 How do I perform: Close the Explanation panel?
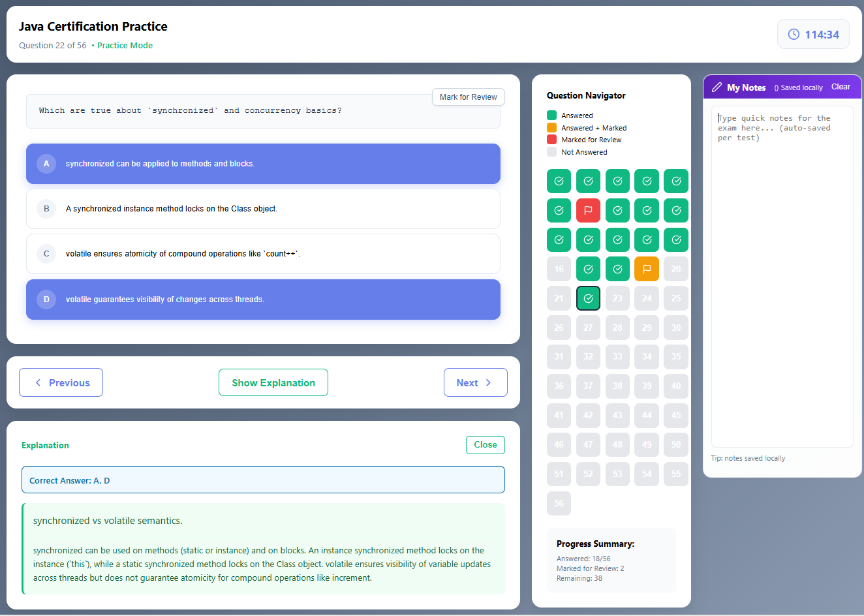coord(485,445)
